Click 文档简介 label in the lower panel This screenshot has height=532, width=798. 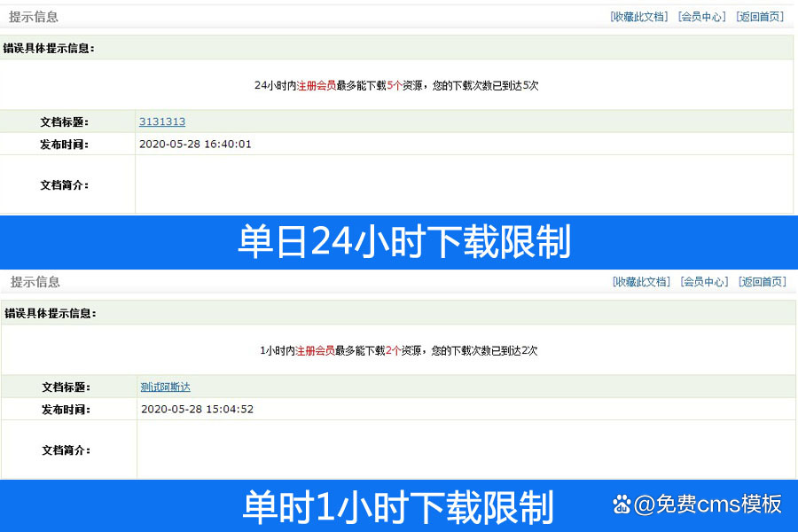[66, 450]
